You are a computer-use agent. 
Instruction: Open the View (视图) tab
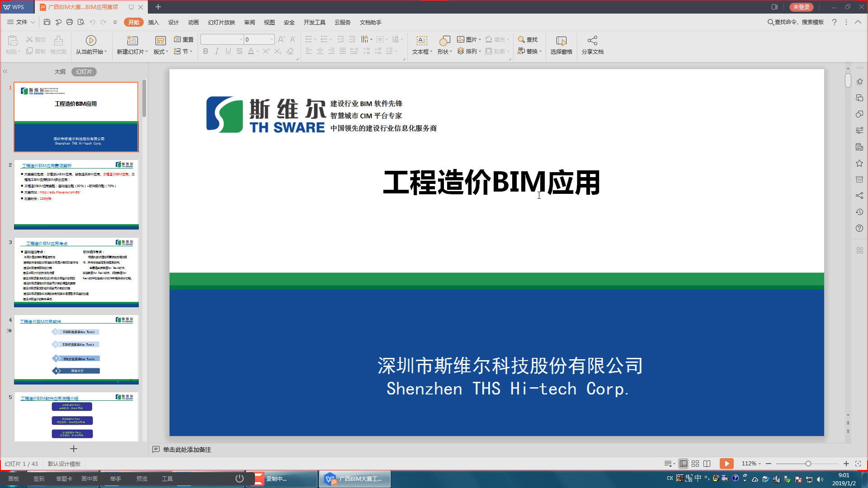coord(269,22)
